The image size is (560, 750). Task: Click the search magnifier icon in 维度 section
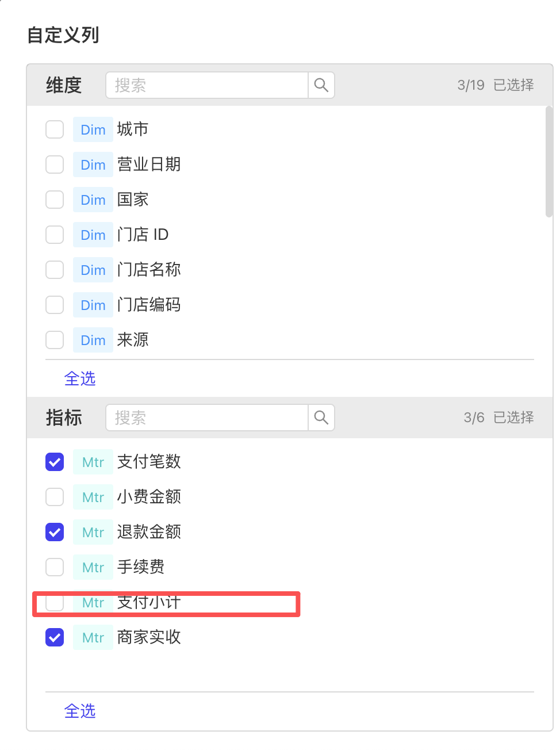pyautogui.click(x=321, y=86)
